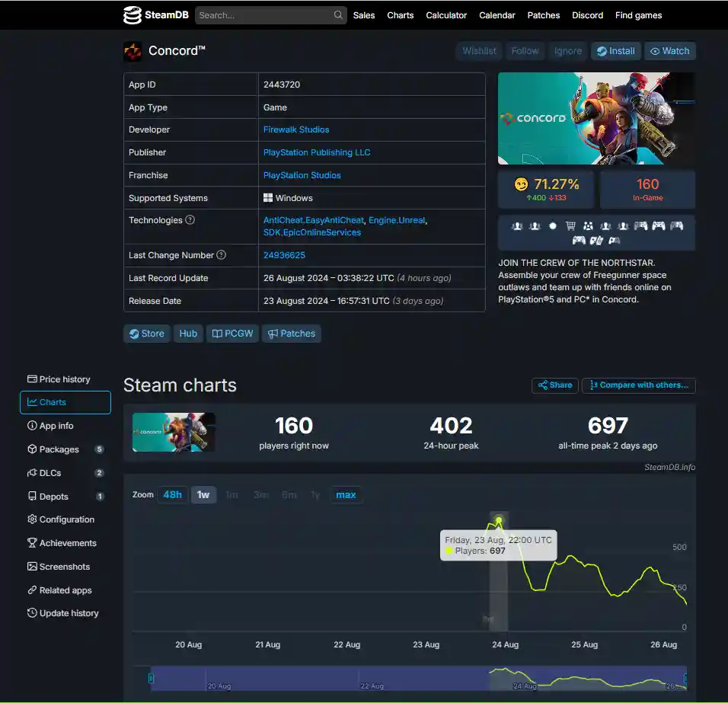This screenshot has width=728, height=703.
Task: Click the Ignore button
Action: point(568,51)
